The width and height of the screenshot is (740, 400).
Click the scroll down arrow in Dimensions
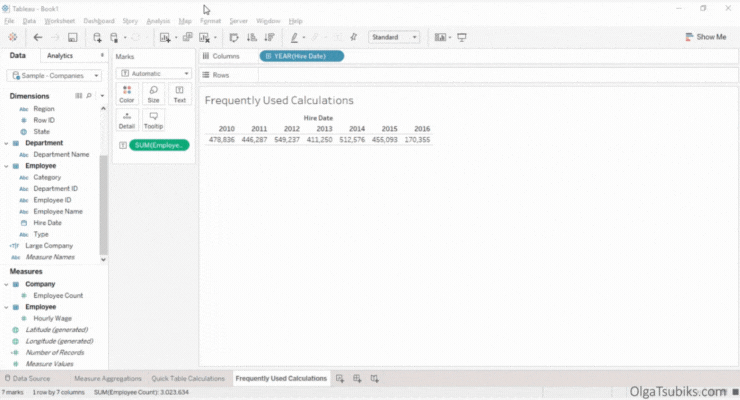(x=103, y=259)
